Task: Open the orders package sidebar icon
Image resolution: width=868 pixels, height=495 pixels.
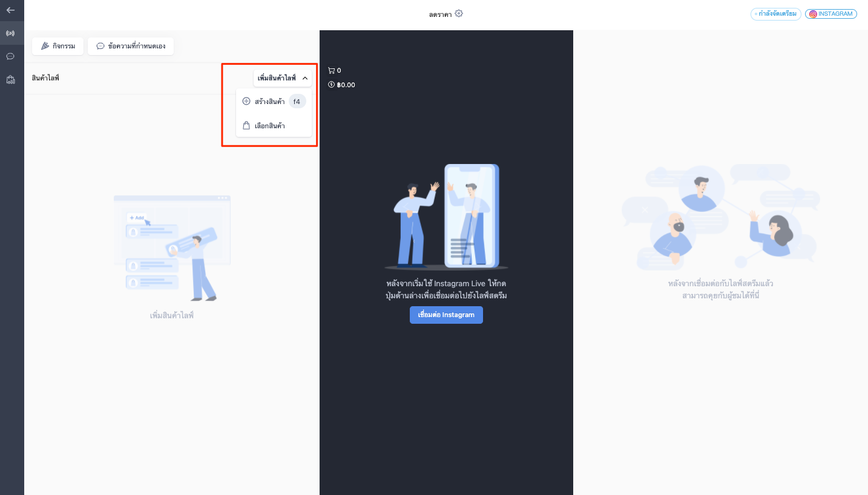Action: [x=10, y=79]
